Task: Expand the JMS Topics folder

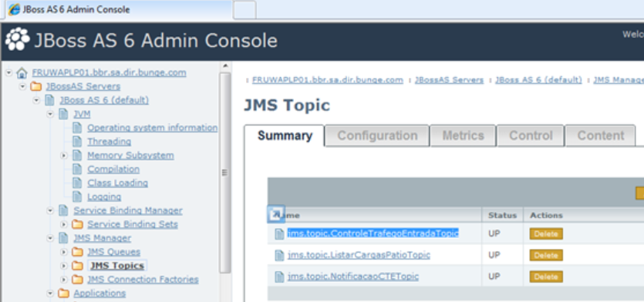Action: (64, 266)
